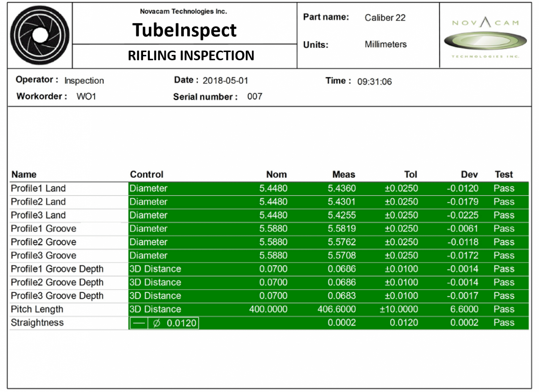Click the Part name Caliber 22 link

tap(385, 18)
